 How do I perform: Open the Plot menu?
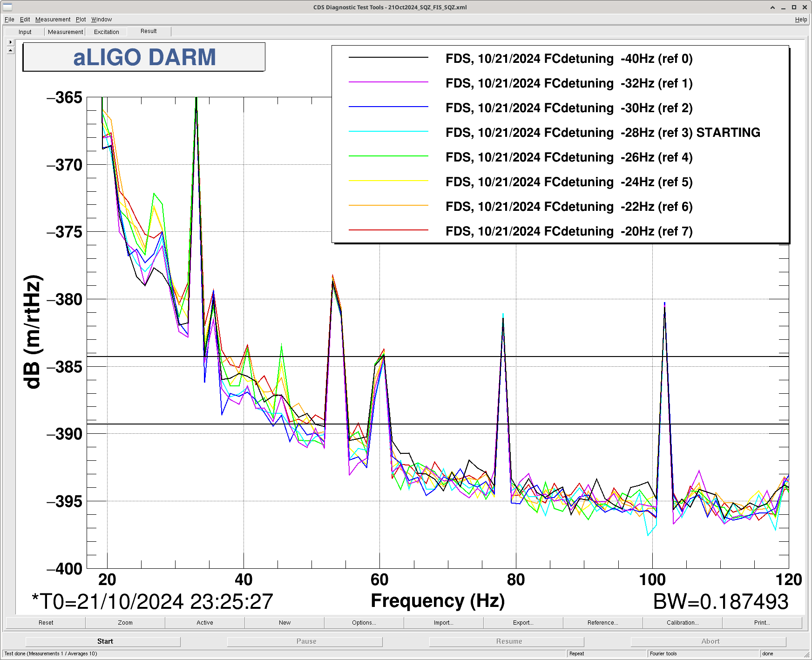point(81,20)
